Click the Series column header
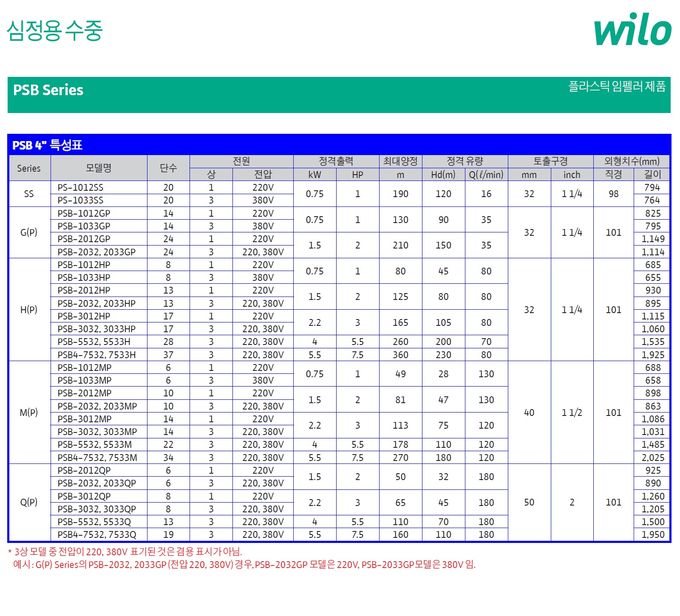Screen dimensions: 680x616 tap(29, 168)
